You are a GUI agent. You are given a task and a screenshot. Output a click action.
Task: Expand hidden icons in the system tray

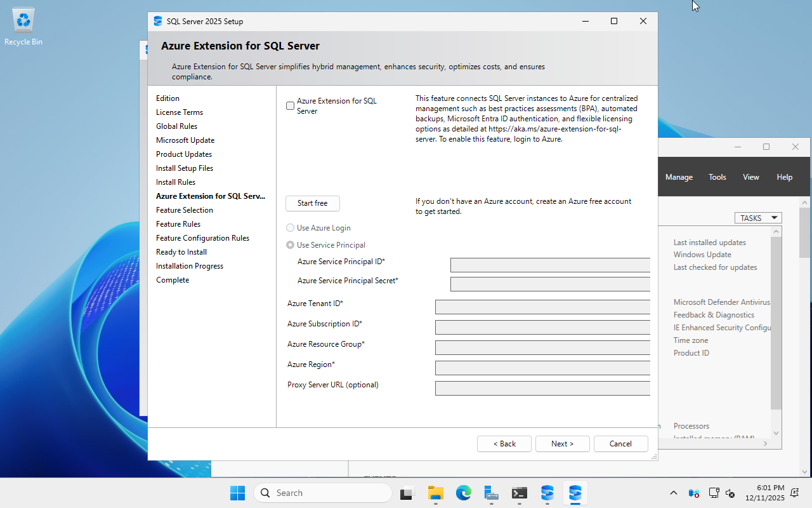click(x=673, y=493)
